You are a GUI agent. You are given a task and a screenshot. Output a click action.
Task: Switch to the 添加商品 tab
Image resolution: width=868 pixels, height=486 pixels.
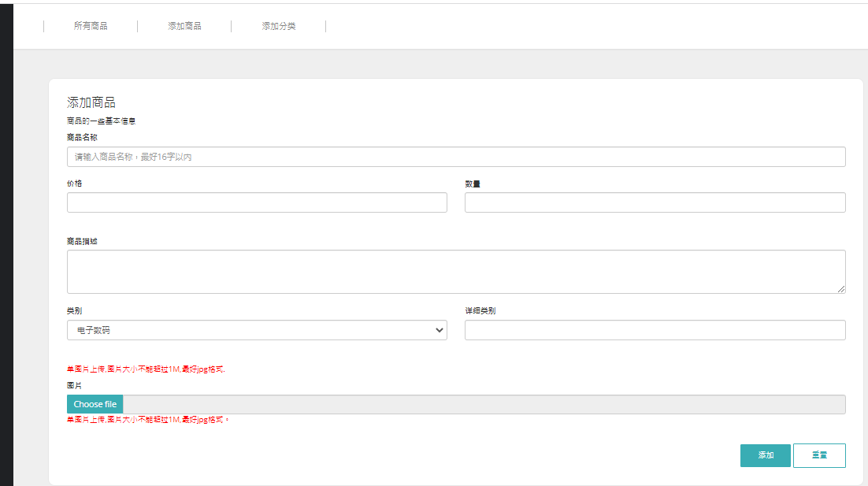(x=184, y=26)
